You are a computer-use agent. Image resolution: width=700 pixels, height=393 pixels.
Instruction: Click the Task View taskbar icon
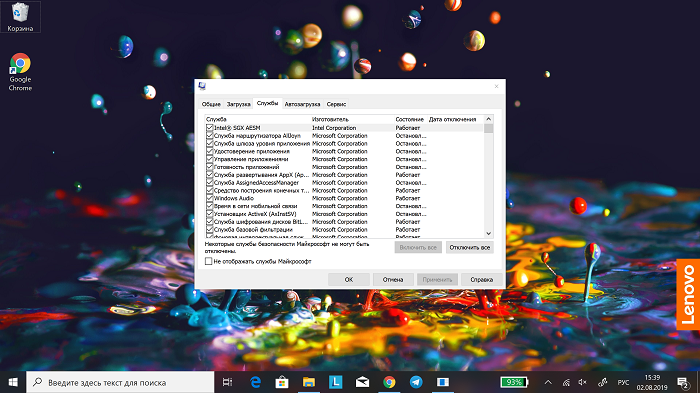pyautogui.click(x=227, y=382)
